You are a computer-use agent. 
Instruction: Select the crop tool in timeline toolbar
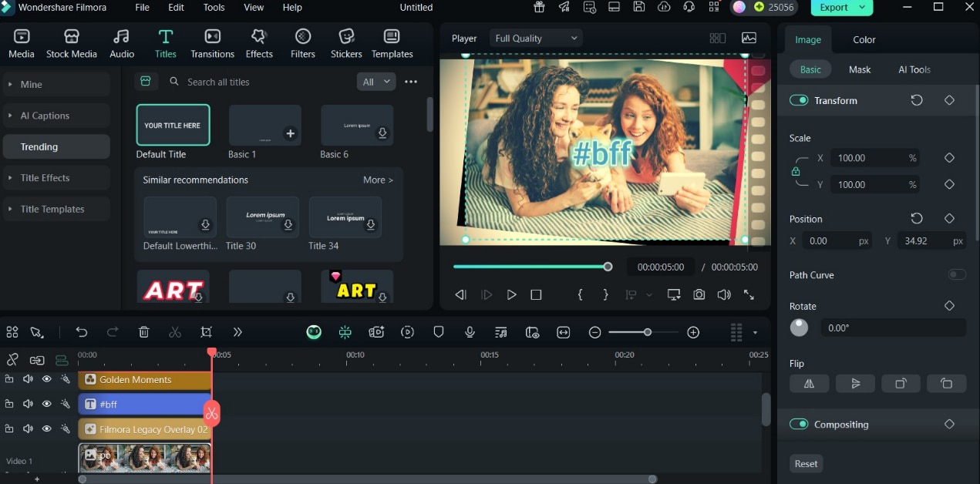(206, 332)
